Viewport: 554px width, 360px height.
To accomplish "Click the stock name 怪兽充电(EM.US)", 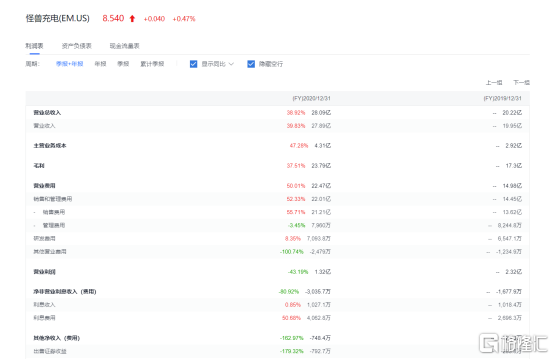I will point(58,18).
